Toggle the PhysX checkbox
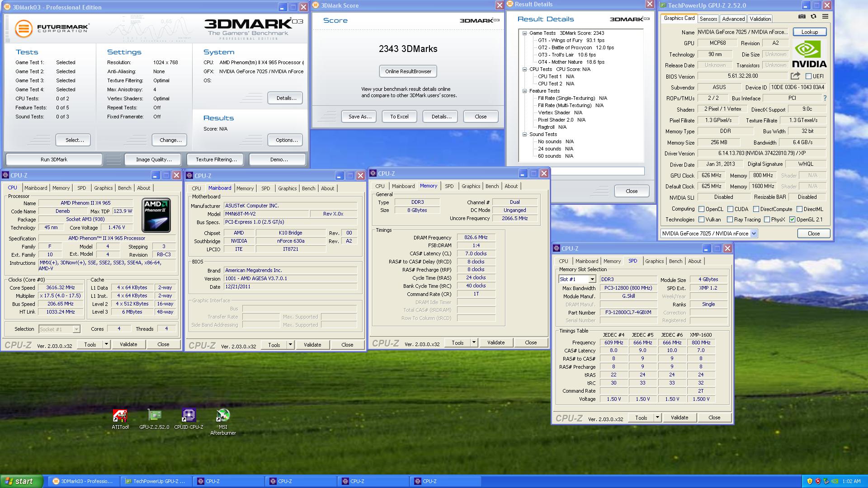The height and width of the screenshot is (488, 868). 767,220
